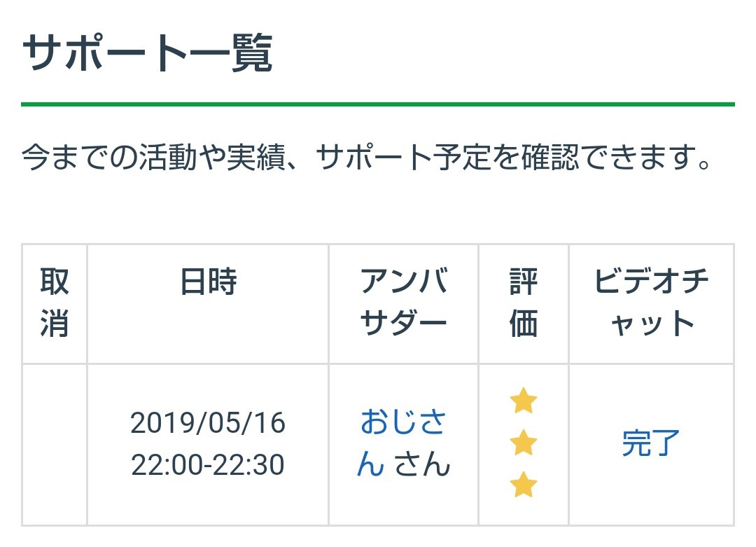Image resolution: width=756 pixels, height=547 pixels.
Task: Select the middle gold rating star
Action: (523, 443)
